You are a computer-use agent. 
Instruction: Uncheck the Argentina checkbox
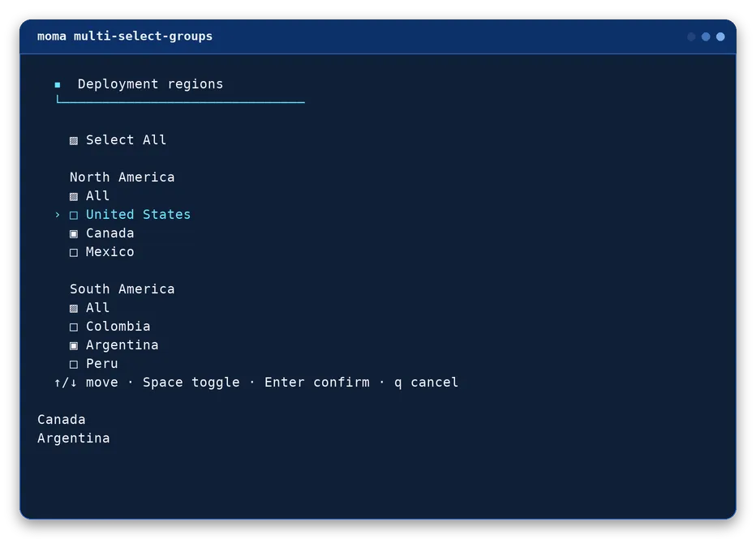74,346
